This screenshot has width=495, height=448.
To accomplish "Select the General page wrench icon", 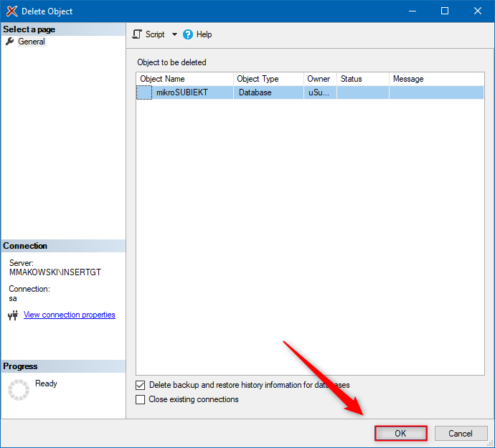I will coord(10,42).
